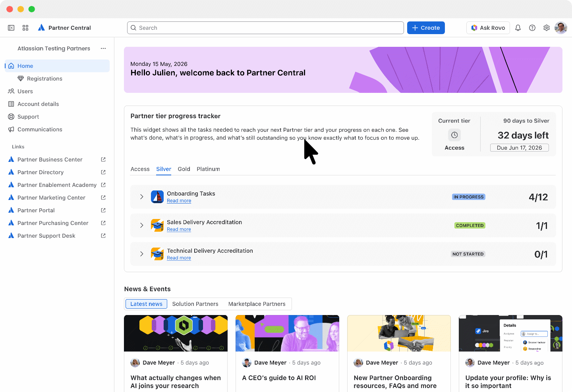This screenshot has width=572, height=392.
Task: Click the Support lifebuoy icon
Action: click(x=11, y=117)
